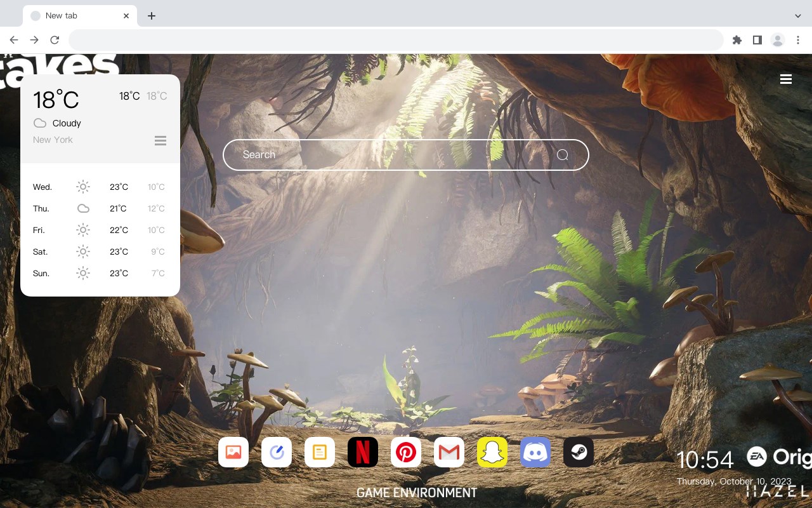Image resolution: width=812 pixels, height=508 pixels.
Task: Click the magnifier icon in search box
Action: [563, 155]
